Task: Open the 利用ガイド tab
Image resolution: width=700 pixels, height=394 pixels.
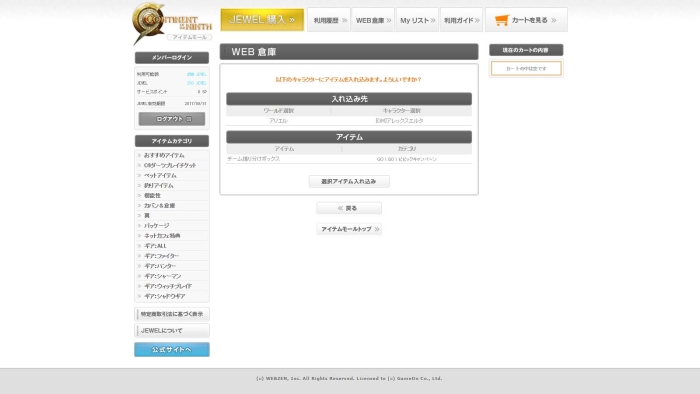Action: pyautogui.click(x=461, y=20)
